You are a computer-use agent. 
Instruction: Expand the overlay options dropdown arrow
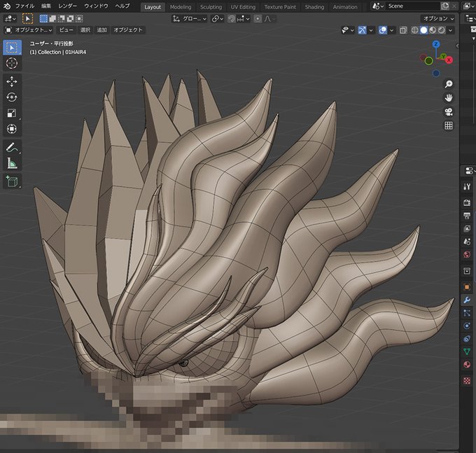click(391, 30)
